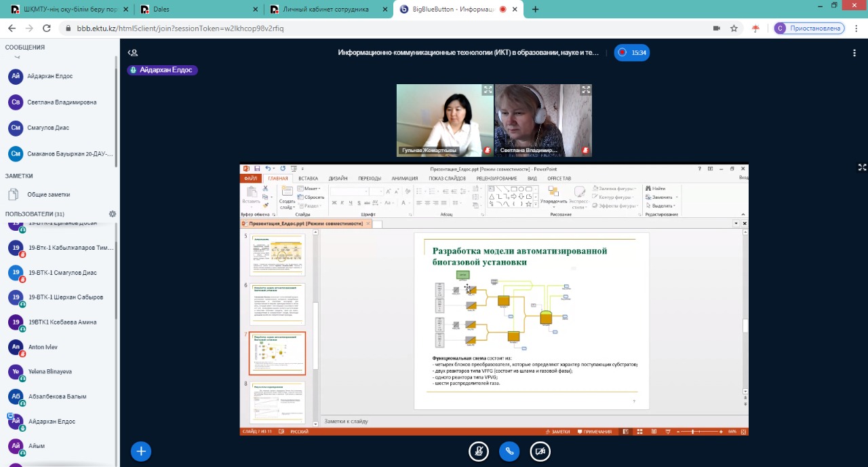Click the Создать слайд button

[x=287, y=196]
